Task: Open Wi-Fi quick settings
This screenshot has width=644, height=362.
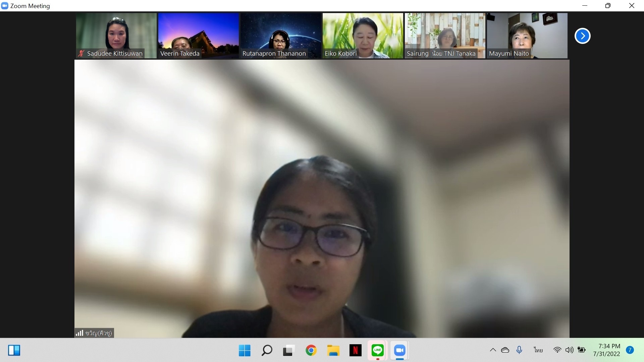Action: click(557, 350)
